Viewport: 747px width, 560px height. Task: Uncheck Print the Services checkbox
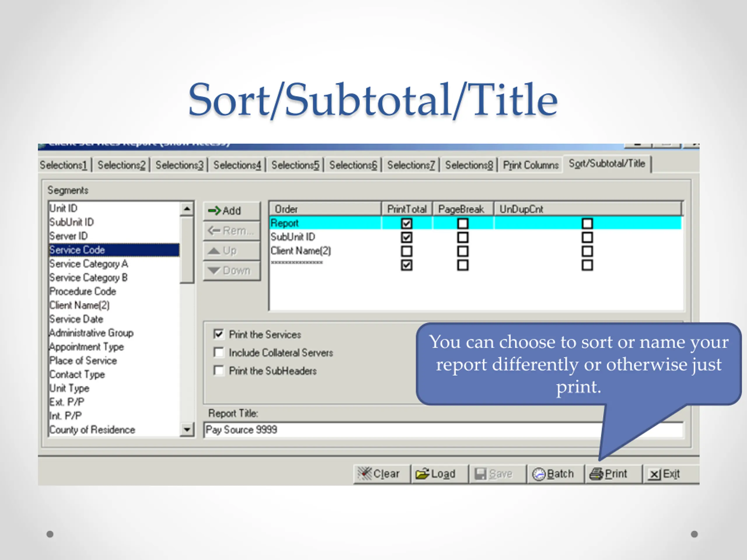point(219,334)
